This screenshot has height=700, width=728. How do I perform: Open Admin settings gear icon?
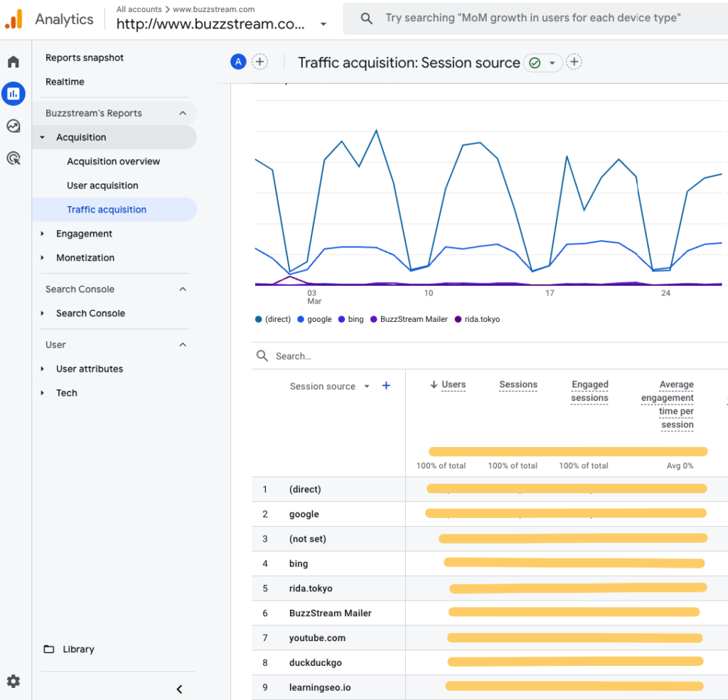pos(14,681)
